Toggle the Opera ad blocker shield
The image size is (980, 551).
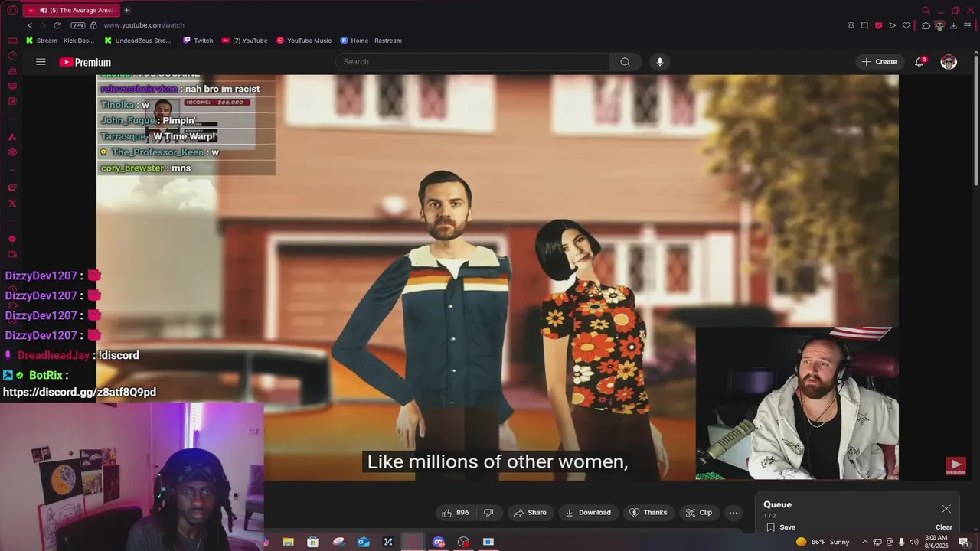click(x=878, y=25)
